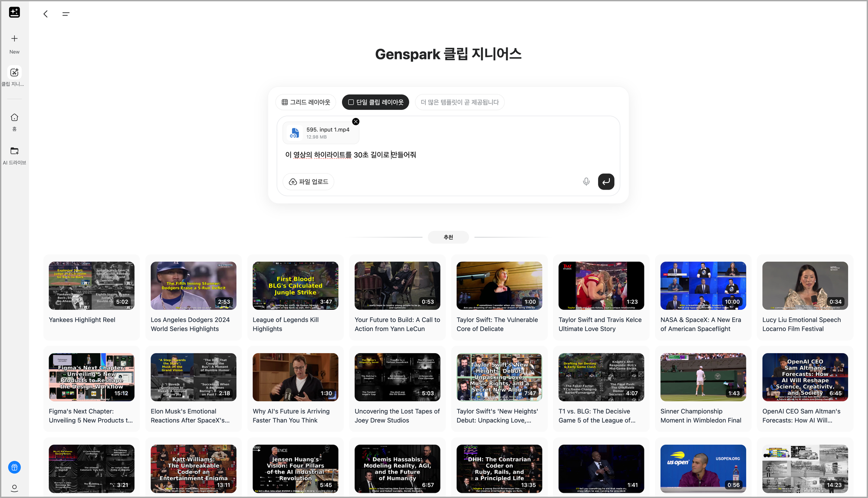Open the US Open 0:56 video thumbnail
The width and height of the screenshot is (868, 498).
pyautogui.click(x=704, y=469)
